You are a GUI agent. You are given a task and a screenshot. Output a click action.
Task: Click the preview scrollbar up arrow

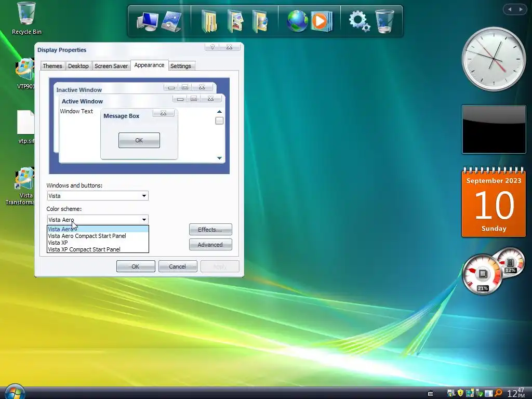pos(220,111)
